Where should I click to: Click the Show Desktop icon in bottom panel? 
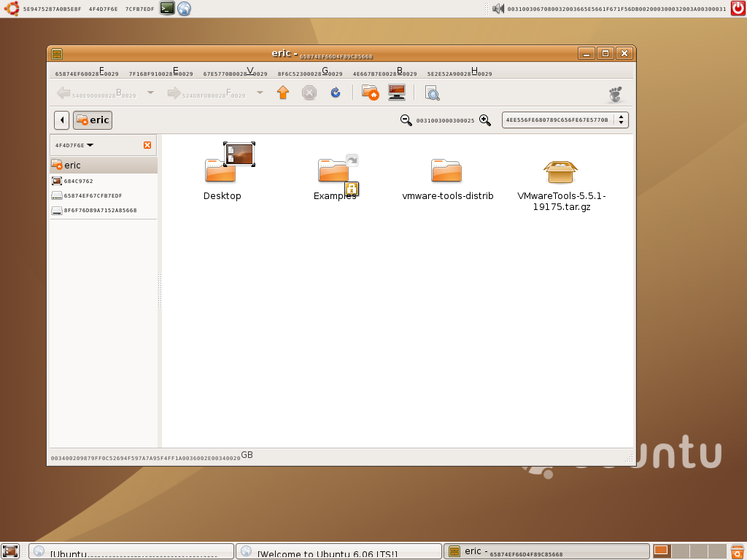pos(10,551)
